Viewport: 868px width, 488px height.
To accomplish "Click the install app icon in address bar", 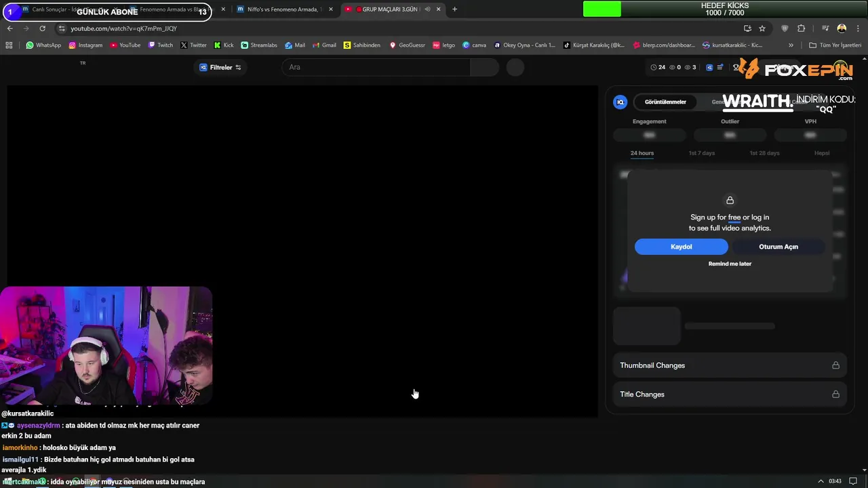I will click(747, 28).
